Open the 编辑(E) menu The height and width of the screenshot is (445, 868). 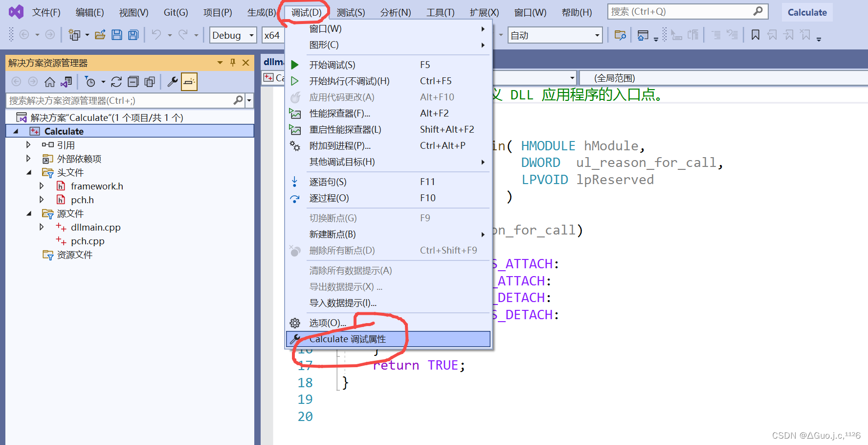pyautogui.click(x=90, y=12)
